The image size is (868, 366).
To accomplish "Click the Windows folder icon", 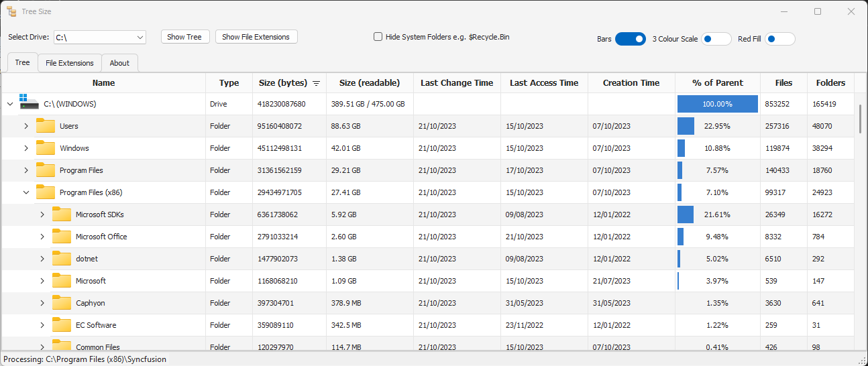I will [46, 148].
